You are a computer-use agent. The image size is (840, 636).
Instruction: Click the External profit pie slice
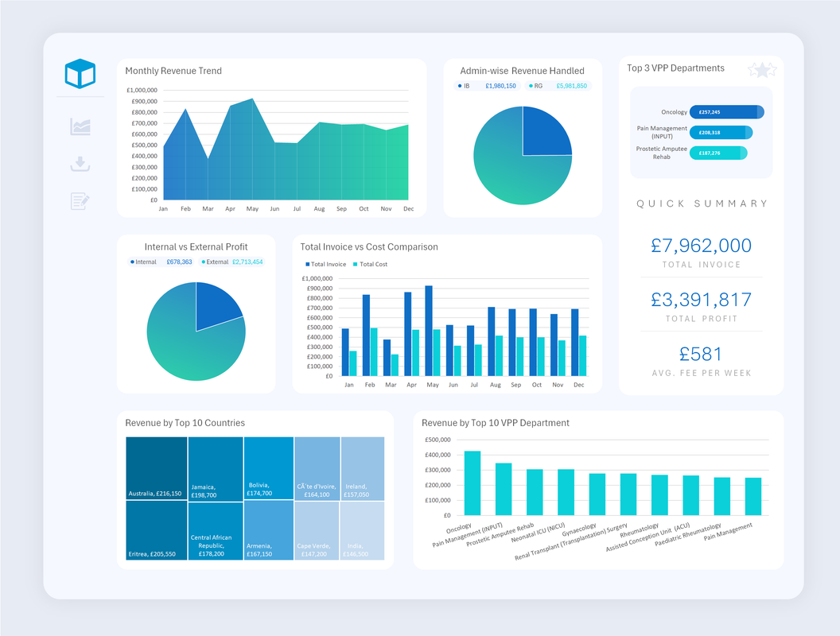(185, 348)
